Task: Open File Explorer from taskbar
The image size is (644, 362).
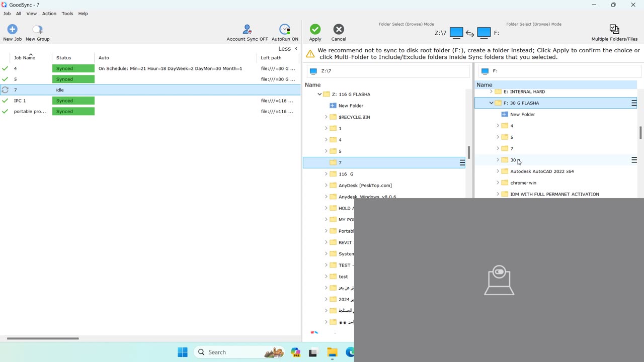Action: (332, 352)
